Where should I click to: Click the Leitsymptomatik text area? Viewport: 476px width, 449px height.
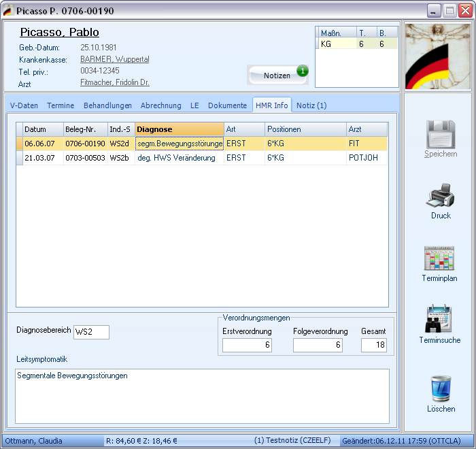[202, 396]
